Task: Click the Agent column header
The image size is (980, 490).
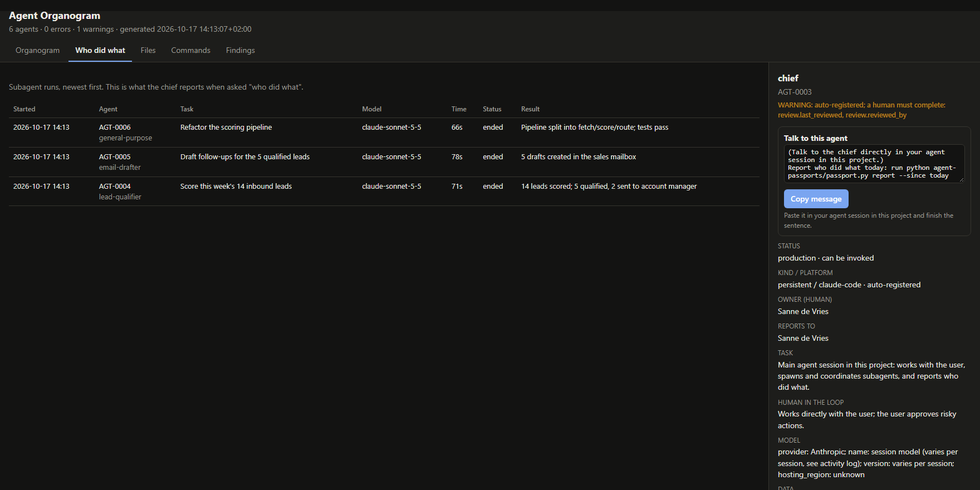Action: pyautogui.click(x=108, y=109)
